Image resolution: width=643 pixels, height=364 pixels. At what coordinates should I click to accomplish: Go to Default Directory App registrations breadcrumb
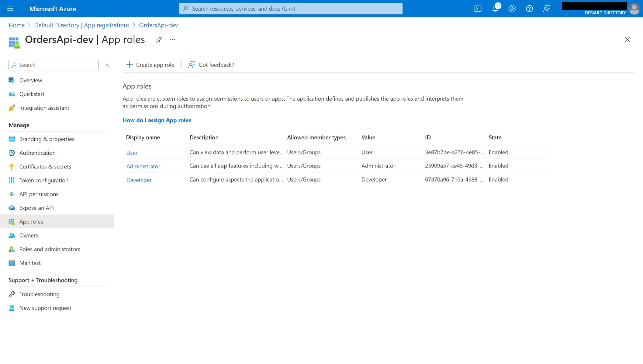(x=82, y=25)
